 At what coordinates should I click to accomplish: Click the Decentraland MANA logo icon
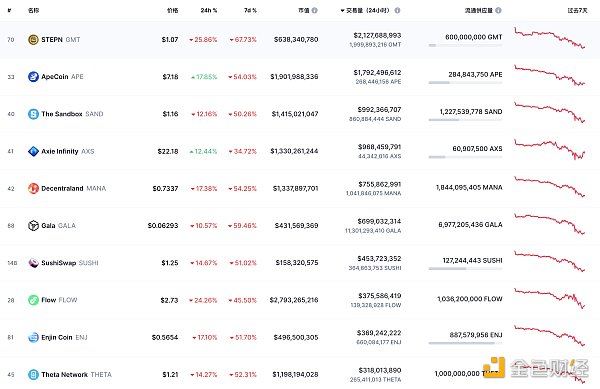click(x=33, y=188)
